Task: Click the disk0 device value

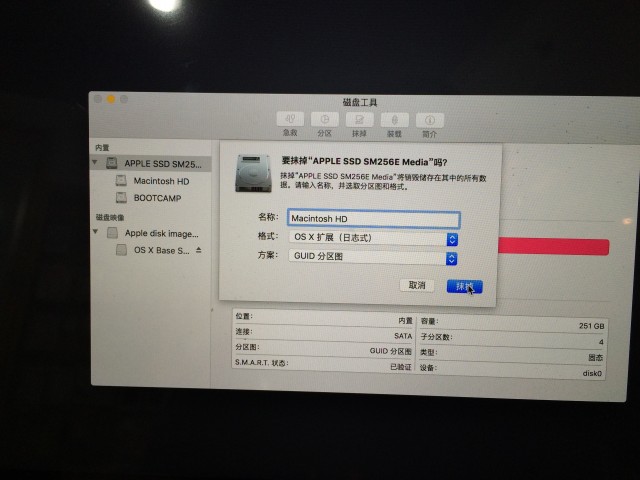Action: click(592, 373)
